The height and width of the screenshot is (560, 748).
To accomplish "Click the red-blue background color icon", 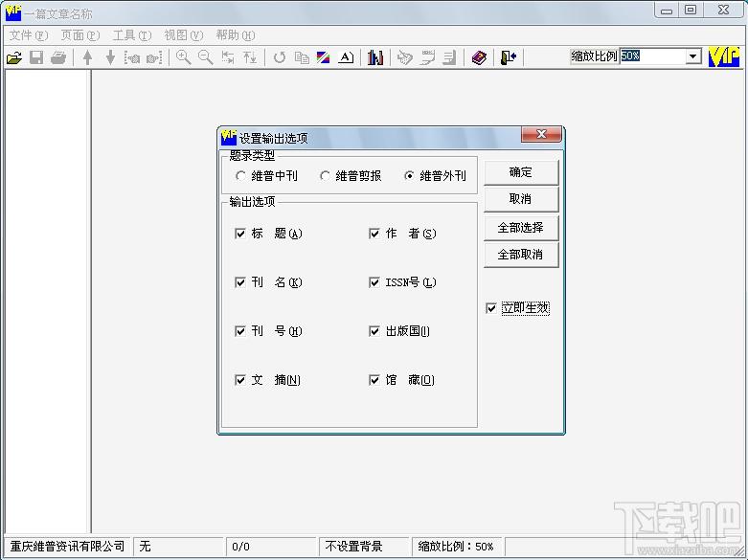I will [x=324, y=57].
